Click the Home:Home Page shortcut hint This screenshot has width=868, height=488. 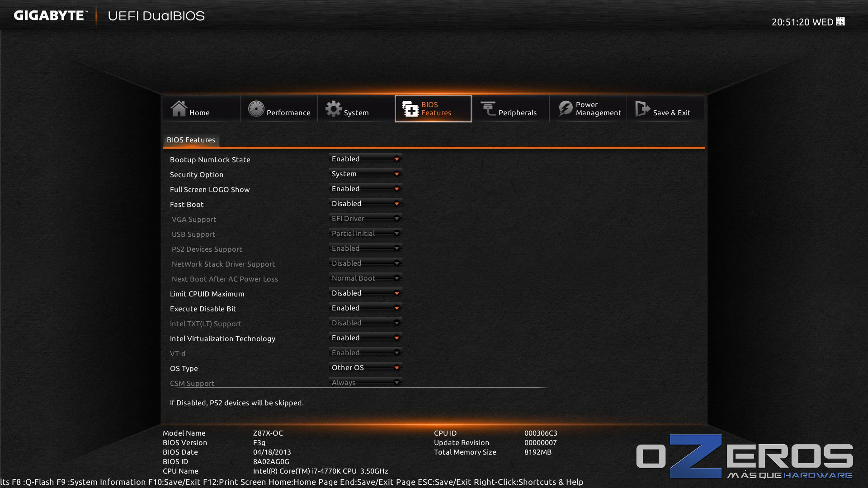[x=303, y=482]
